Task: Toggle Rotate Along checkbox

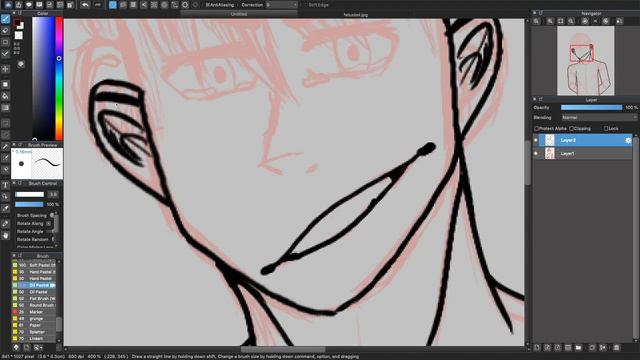Action: (x=49, y=224)
